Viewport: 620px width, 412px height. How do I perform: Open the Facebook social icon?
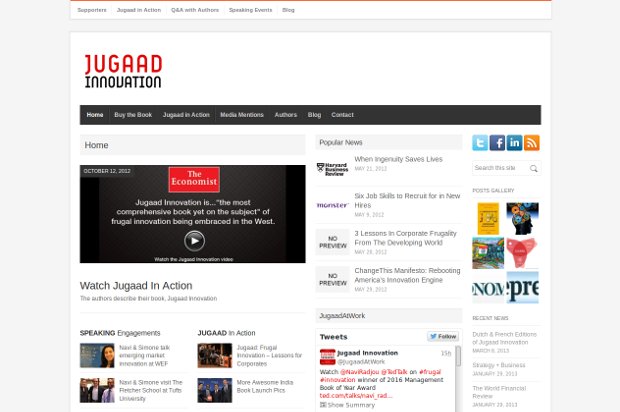pyautogui.click(x=497, y=143)
